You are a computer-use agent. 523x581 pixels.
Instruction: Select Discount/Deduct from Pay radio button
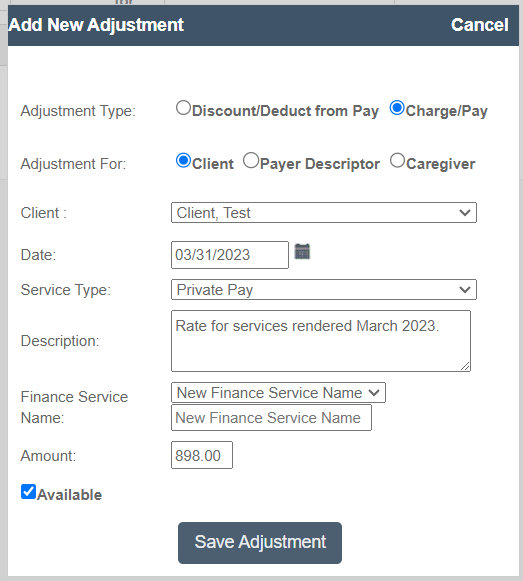[x=183, y=108]
